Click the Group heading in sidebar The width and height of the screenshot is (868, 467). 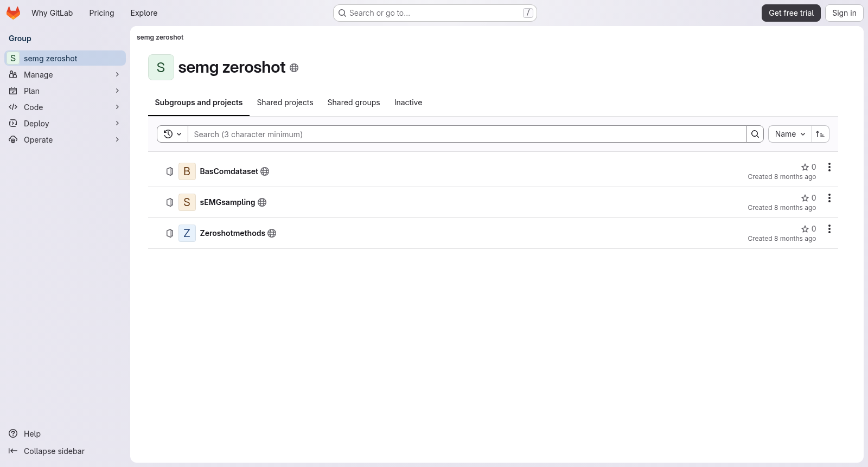coord(20,39)
